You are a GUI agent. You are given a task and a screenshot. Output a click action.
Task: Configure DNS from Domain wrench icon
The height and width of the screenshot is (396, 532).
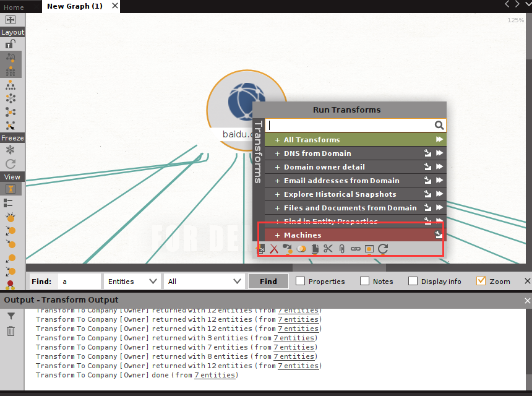click(427, 153)
